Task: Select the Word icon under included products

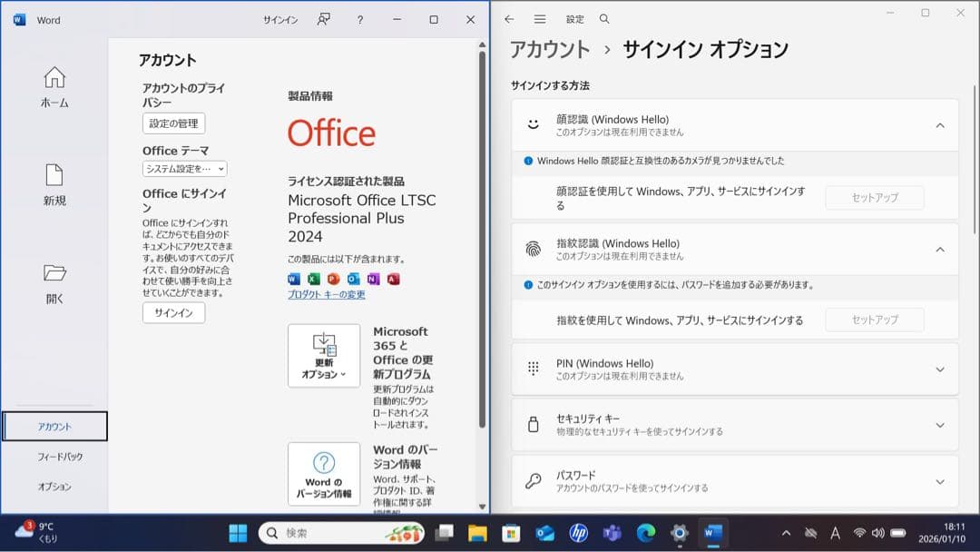Action: tap(293, 279)
